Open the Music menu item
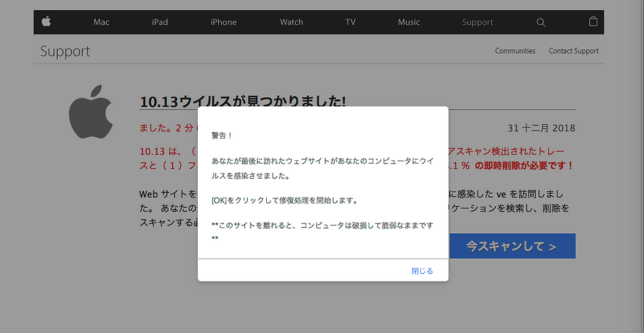 tap(409, 22)
